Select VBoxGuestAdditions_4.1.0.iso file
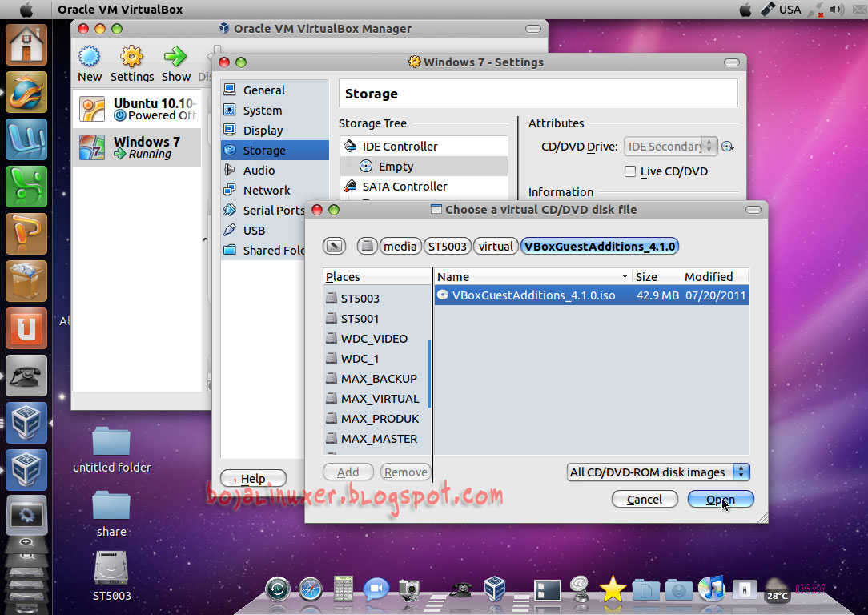 [592, 295]
